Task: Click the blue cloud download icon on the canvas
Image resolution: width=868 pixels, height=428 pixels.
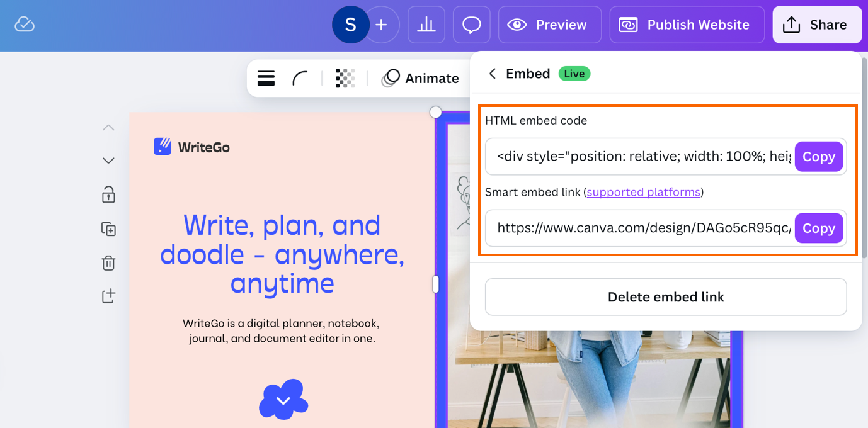Action: point(283,399)
